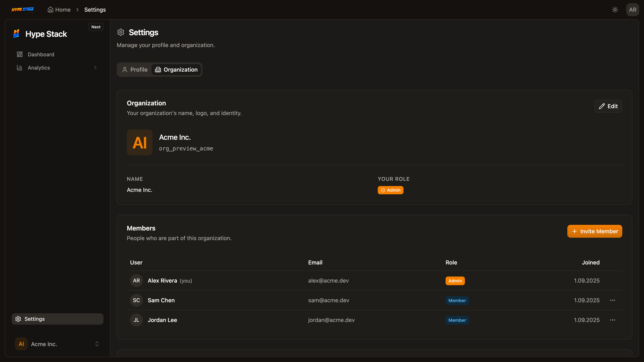Open the AR user avatar menu
Viewport: 644px width, 362px height.
[633, 10]
